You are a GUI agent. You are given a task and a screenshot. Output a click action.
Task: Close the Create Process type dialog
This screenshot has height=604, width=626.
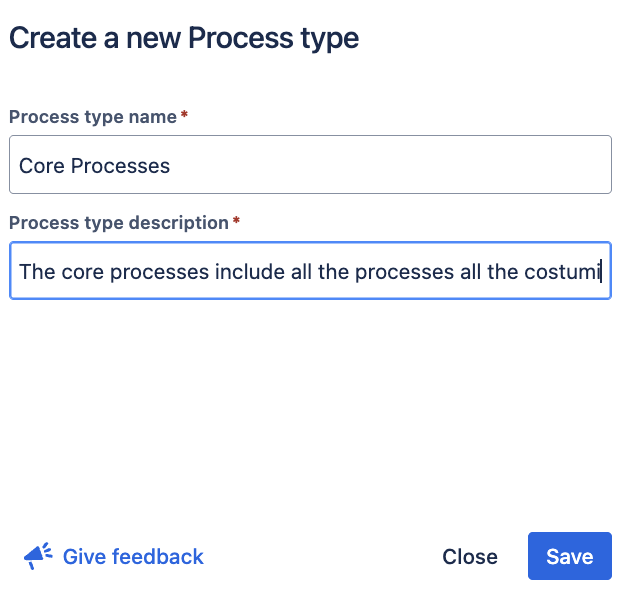pos(470,557)
